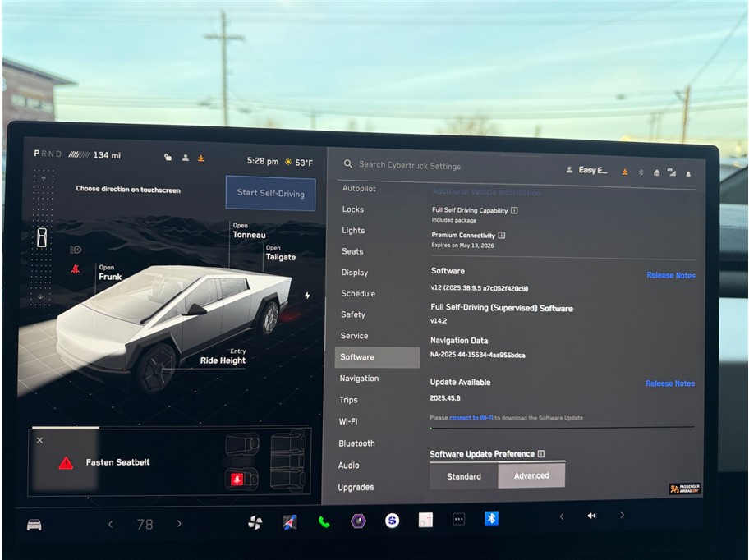Select Advanced software update preference
Screen dimensions: 749x560
[x=531, y=475]
